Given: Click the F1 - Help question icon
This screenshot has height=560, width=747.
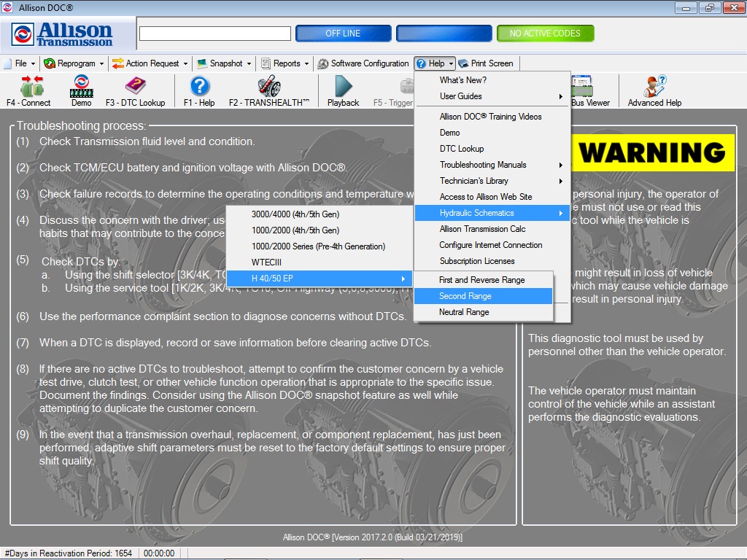Looking at the screenshot, I should pos(200,86).
